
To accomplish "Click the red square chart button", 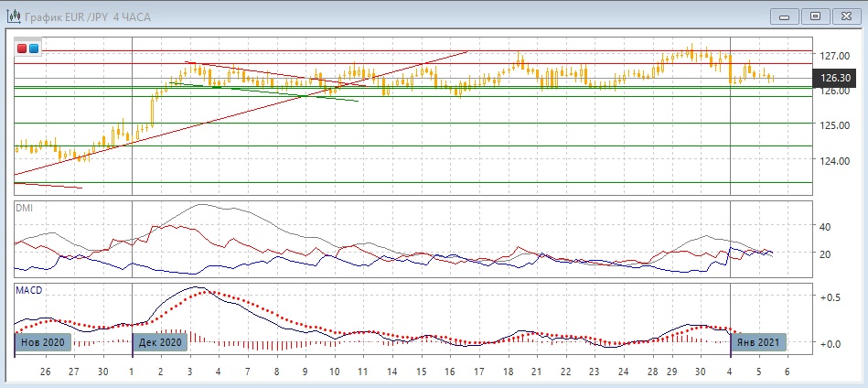I will click(x=23, y=48).
